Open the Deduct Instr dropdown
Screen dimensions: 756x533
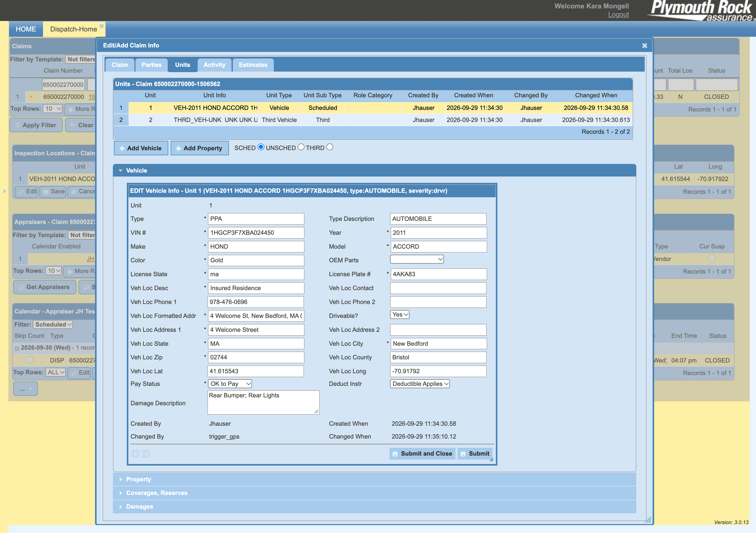click(x=420, y=384)
